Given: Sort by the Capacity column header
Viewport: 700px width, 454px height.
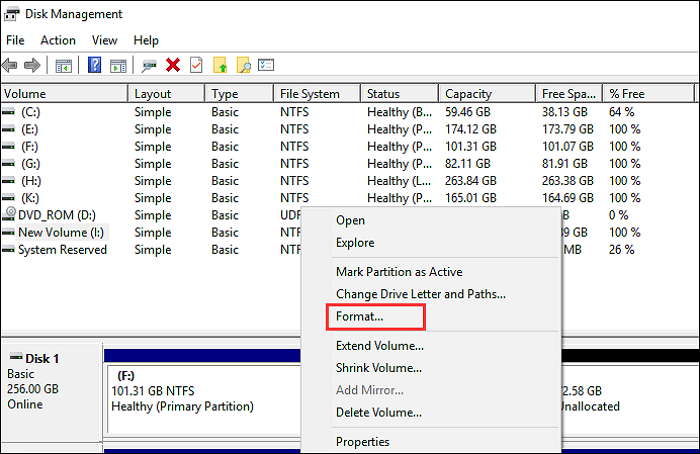Looking at the screenshot, I should [467, 94].
